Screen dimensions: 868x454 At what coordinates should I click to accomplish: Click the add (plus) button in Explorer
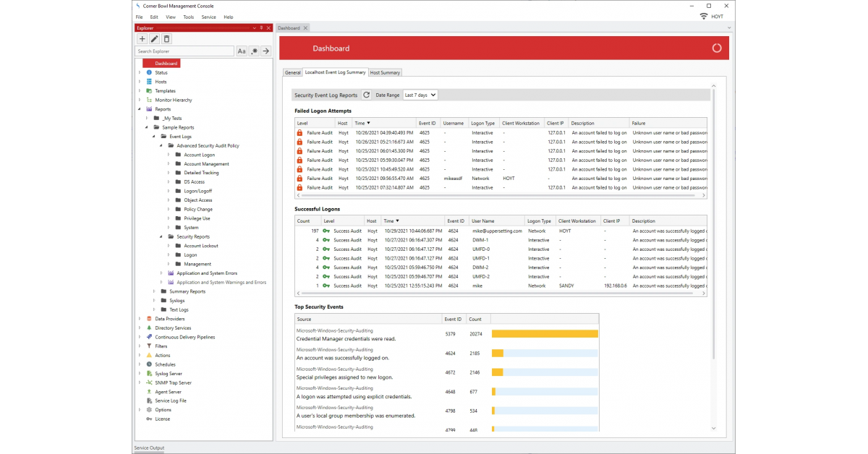point(142,39)
